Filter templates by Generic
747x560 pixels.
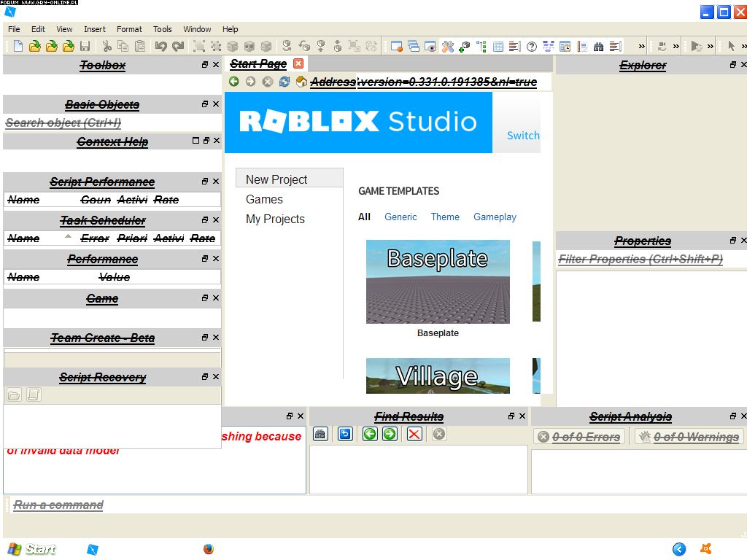(400, 217)
